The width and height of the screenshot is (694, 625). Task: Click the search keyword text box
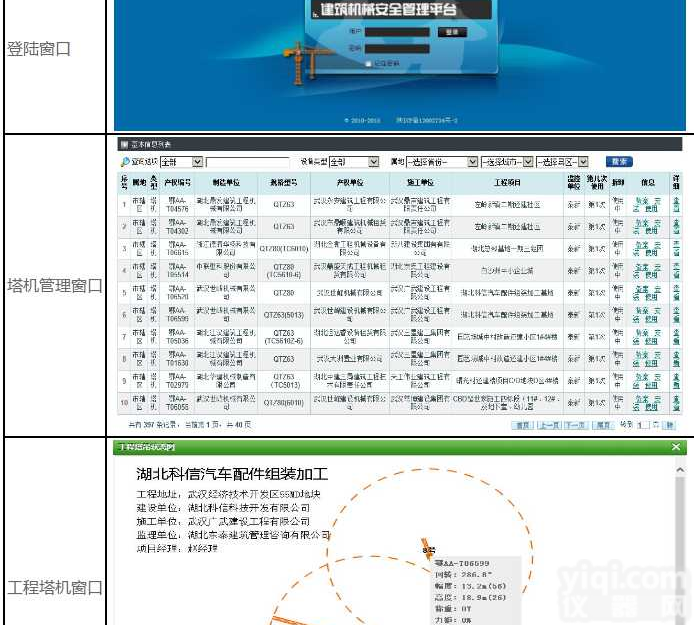click(x=246, y=162)
